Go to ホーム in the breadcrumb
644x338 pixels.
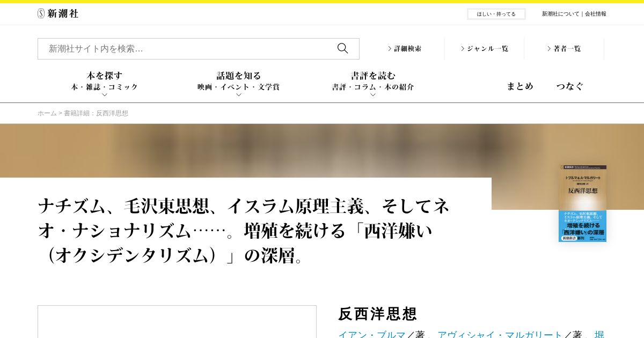click(47, 113)
